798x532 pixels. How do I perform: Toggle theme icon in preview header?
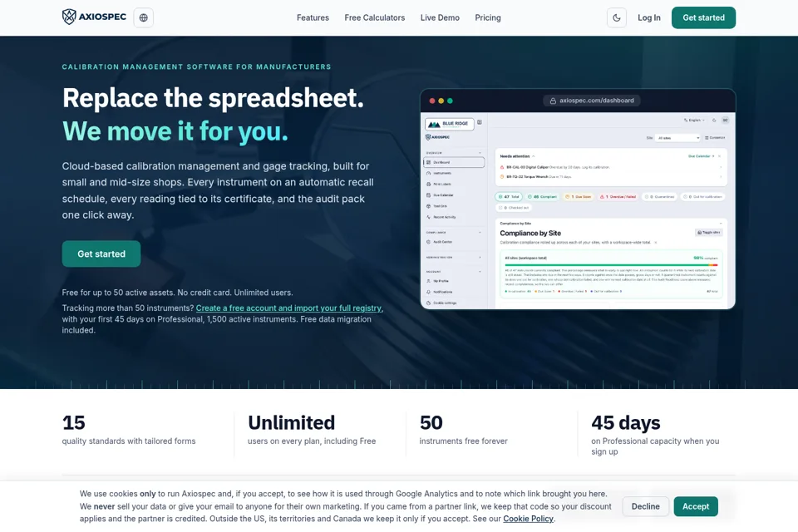tap(714, 121)
